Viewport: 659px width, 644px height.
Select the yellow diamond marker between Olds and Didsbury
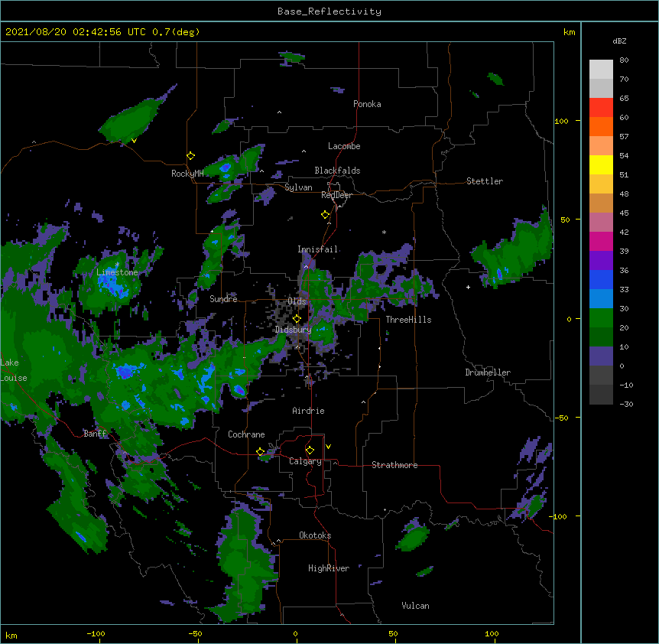pyautogui.click(x=297, y=319)
